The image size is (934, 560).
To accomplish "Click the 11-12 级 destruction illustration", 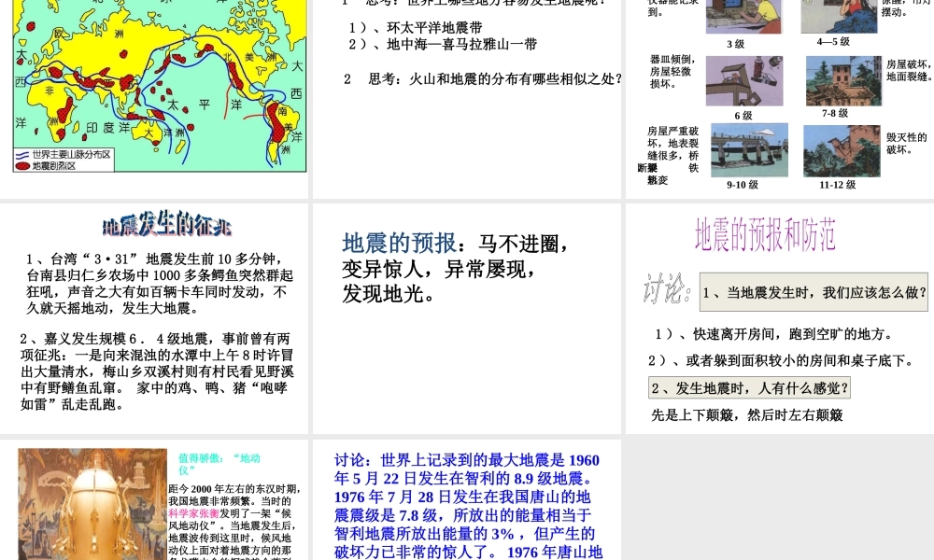I will [x=842, y=150].
